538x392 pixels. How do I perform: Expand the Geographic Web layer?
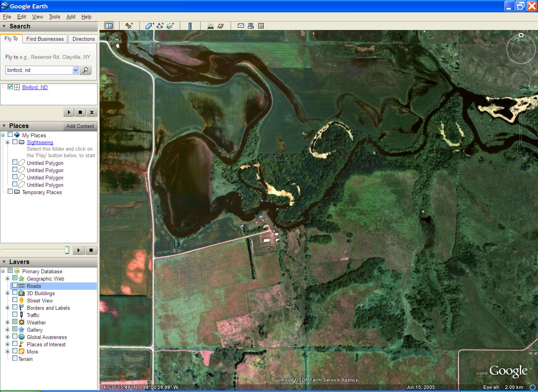[x=7, y=279]
